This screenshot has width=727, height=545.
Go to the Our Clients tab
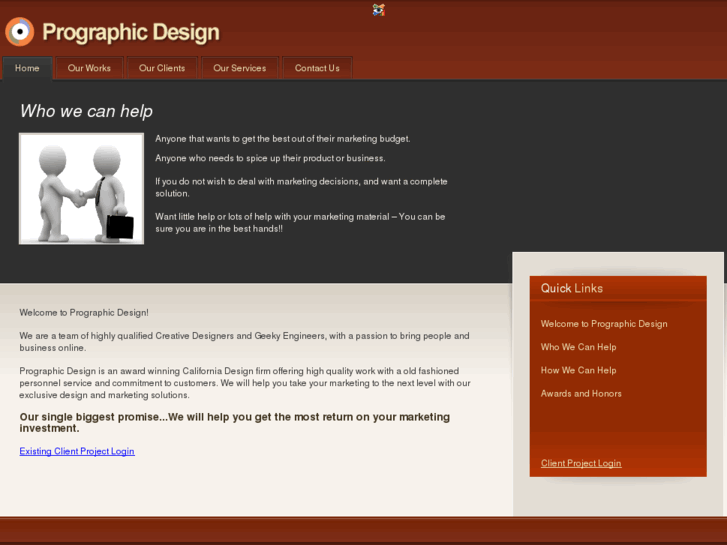[162, 68]
